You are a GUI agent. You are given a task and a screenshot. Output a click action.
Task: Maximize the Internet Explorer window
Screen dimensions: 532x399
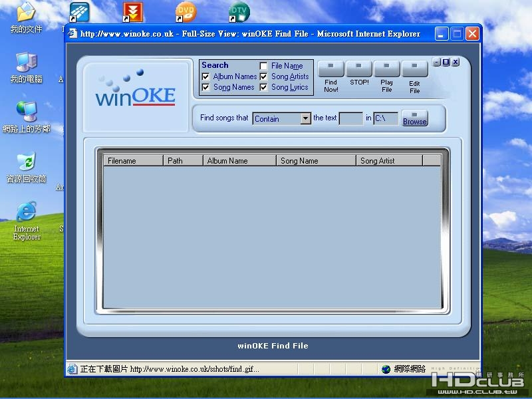[x=457, y=34]
